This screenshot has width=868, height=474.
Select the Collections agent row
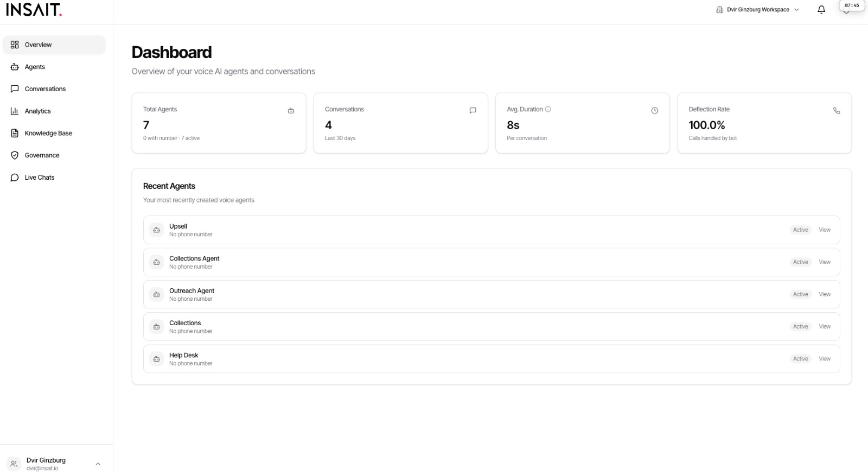(x=434, y=326)
